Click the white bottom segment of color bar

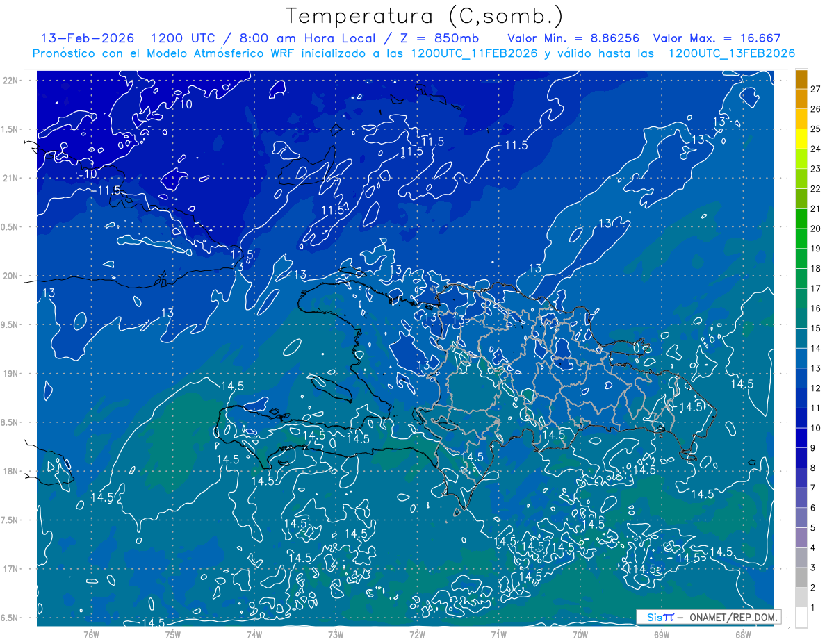801,618
